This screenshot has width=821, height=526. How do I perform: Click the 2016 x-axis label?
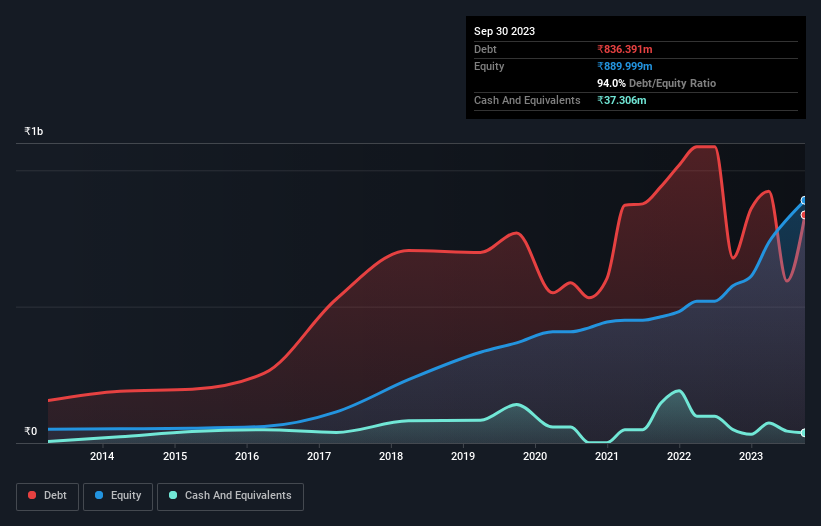point(247,456)
